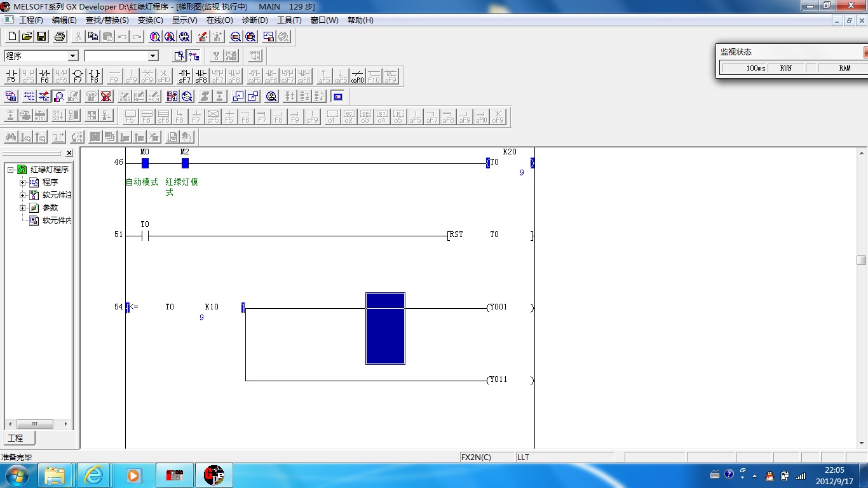The image size is (868, 488).
Task: Click the Open project folder icon
Action: click(27, 37)
